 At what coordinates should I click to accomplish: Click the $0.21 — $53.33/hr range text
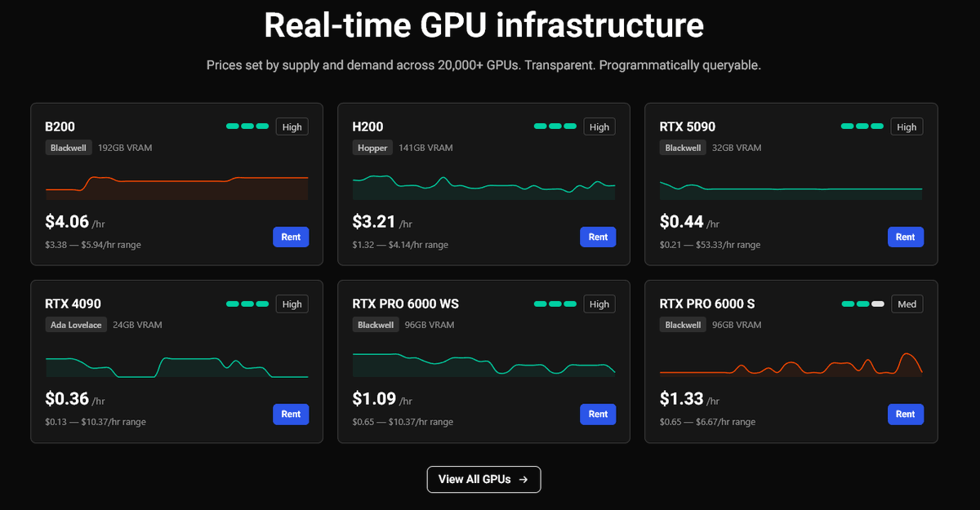pos(710,245)
